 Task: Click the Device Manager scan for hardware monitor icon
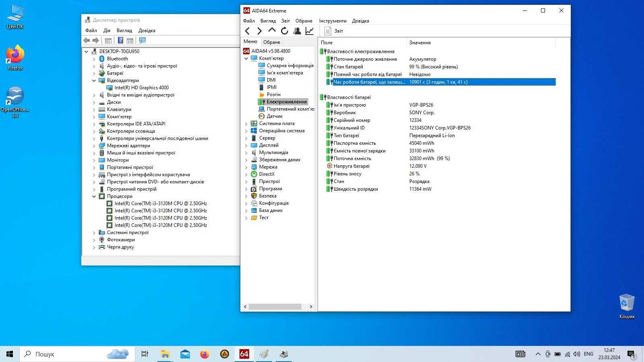click(142, 41)
